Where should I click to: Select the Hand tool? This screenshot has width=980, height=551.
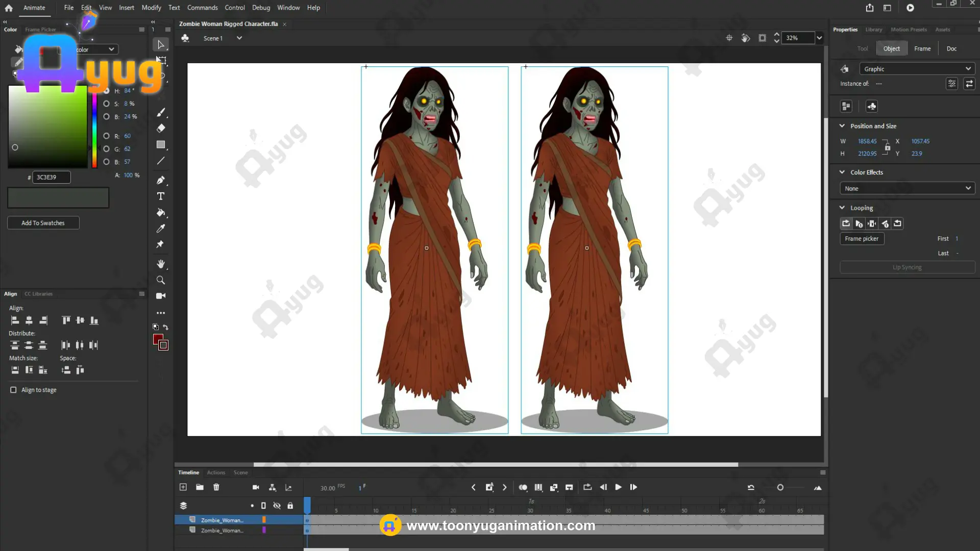tap(161, 264)
